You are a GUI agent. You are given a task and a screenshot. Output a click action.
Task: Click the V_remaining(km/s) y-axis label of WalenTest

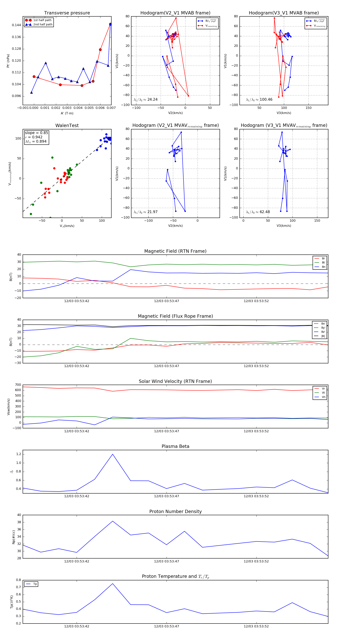click(x=10, y=173)
